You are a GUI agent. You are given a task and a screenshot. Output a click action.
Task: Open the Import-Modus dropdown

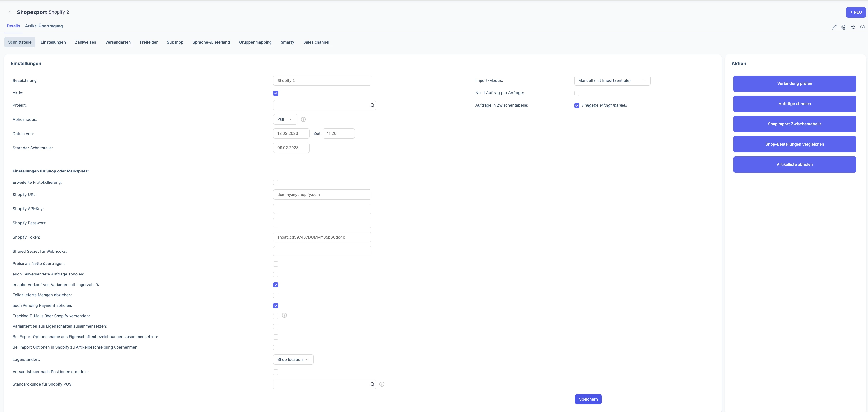coord(612,81)
